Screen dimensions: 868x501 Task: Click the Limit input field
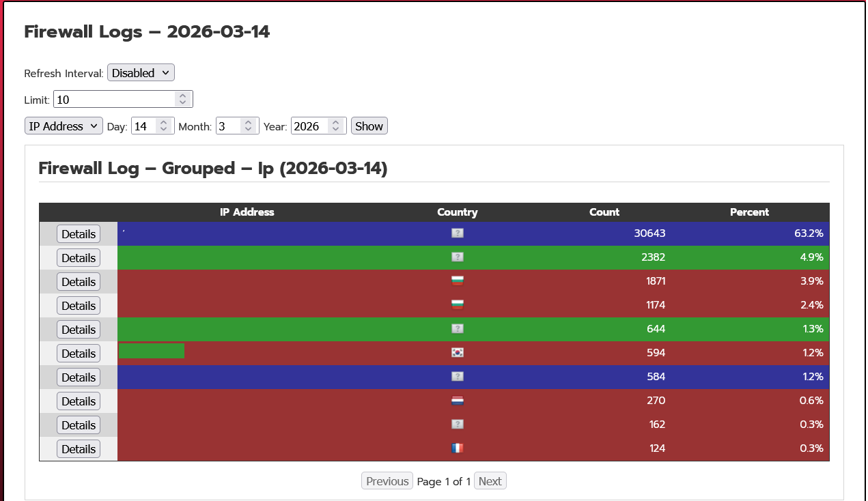tap(113, 100)
